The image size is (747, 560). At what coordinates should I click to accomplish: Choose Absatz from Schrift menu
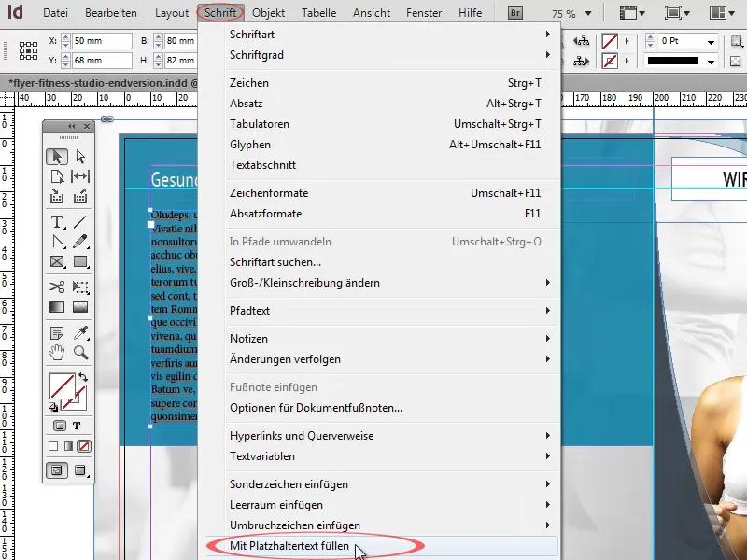coord(388,104)
